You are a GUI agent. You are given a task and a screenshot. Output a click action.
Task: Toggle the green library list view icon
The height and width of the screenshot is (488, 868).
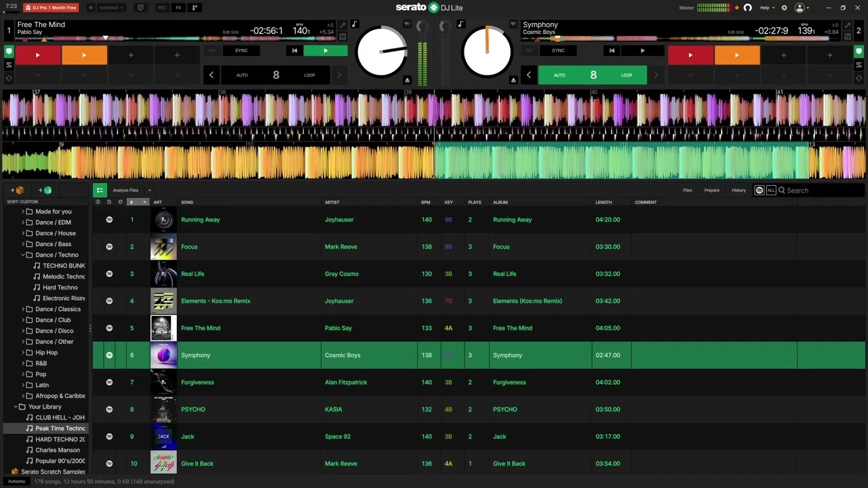pos(100,190)
